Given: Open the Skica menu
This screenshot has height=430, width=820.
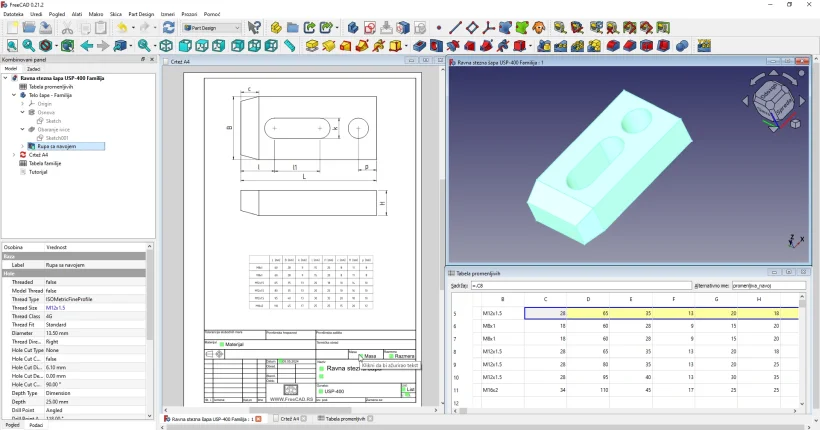Looking at the screenshot, I should click(x=116, y=14).
